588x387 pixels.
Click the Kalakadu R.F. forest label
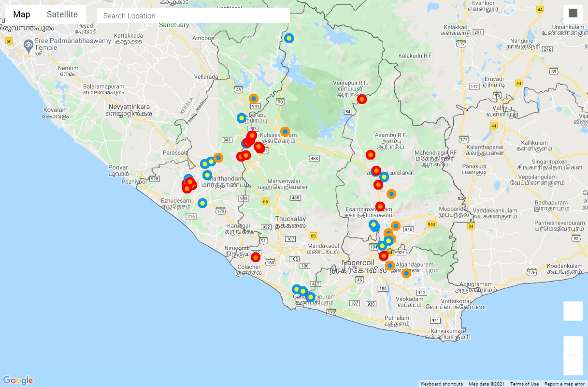point(415,56)
